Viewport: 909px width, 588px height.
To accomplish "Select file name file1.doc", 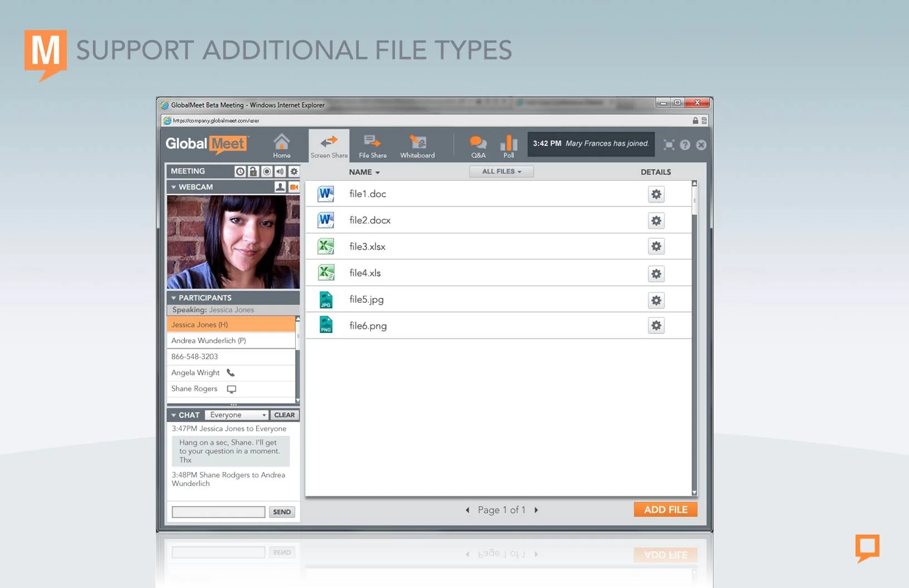I will pyautogui.click(x=368, y=194).
